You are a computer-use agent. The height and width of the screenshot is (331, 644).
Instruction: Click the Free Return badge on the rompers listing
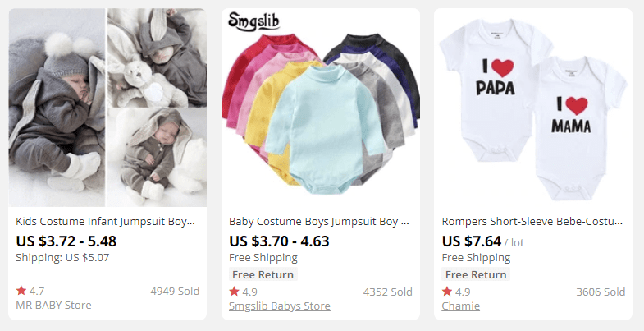coord(476,274)
